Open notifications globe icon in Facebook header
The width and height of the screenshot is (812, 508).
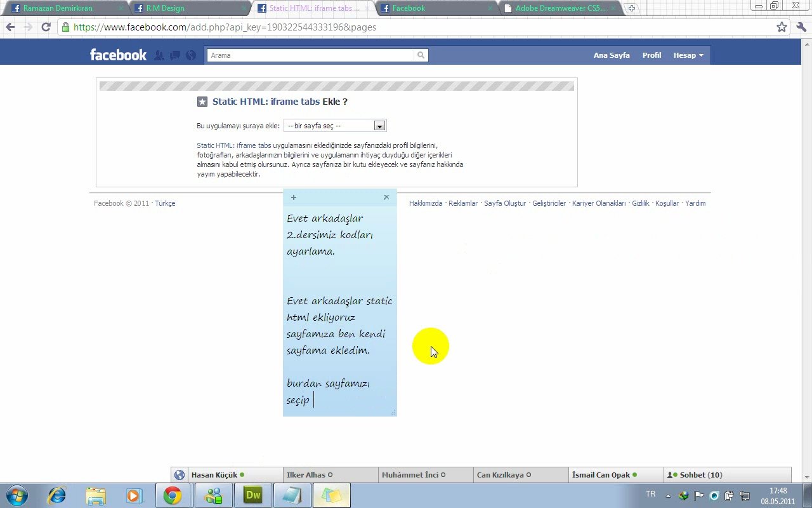tap(191, 55)
